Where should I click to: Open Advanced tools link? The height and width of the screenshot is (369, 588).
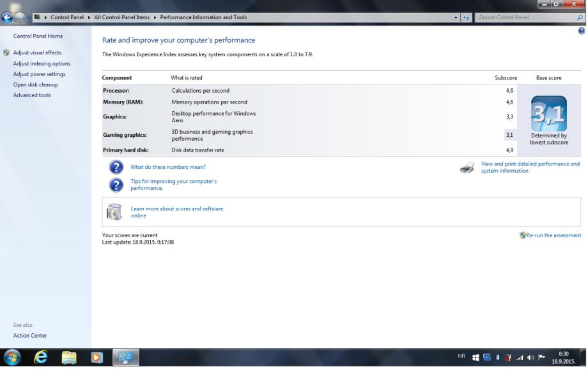(x=32, y=95)
